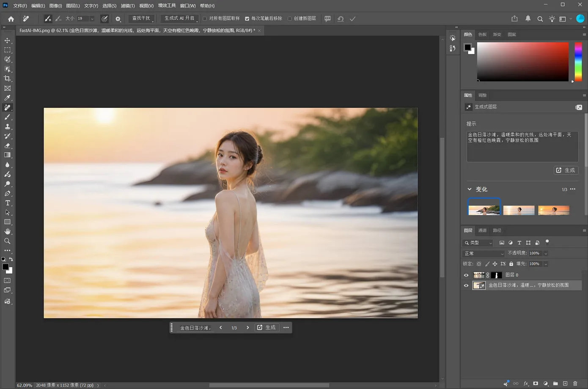
Task: Go to the Home screen icon
Action: [x=11, y=19]
